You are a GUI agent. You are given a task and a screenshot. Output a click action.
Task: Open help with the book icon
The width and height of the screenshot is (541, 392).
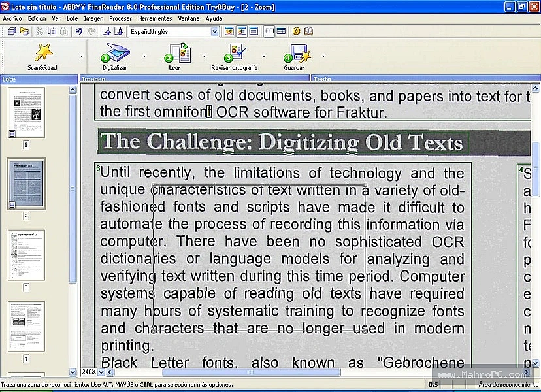(308, 31)
